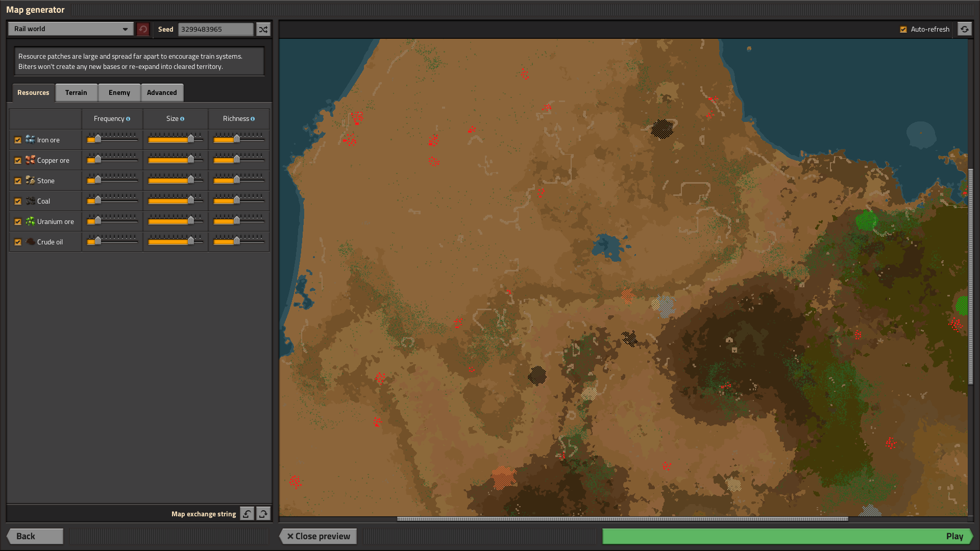Viewport: 980px width, 551px height.
Task: Open the Frequency info tooltip icon
Action: [x=128, y=119]
